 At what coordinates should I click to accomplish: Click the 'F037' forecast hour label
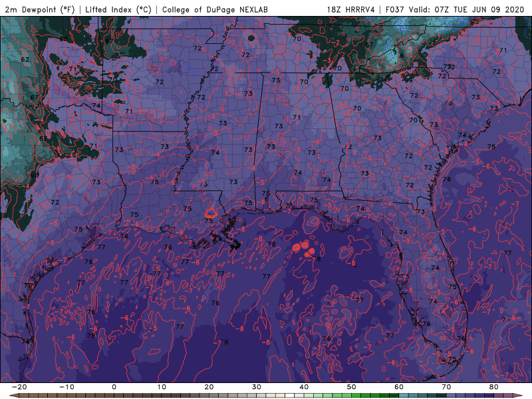point(395,9)
